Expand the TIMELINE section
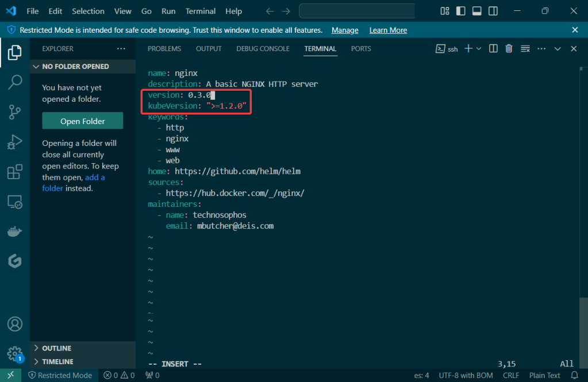 tap(57, 361)
